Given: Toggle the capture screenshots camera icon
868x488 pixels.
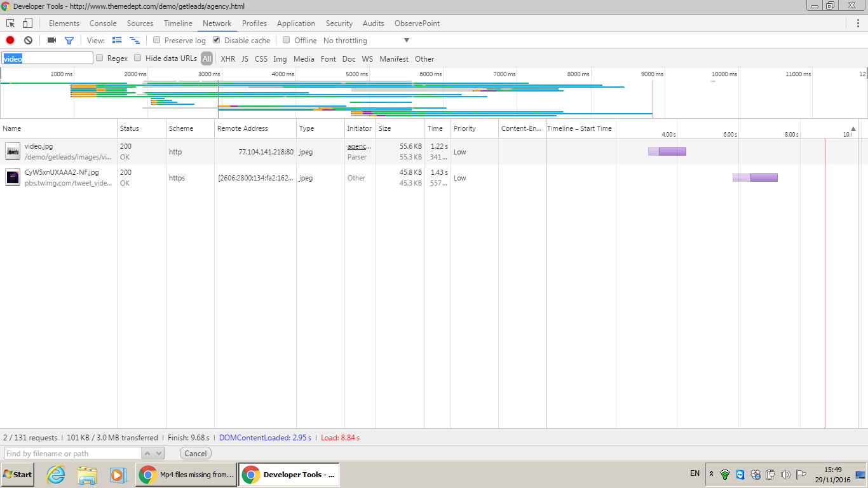Looking at the screenshot, I should click(x=52, y=40).
